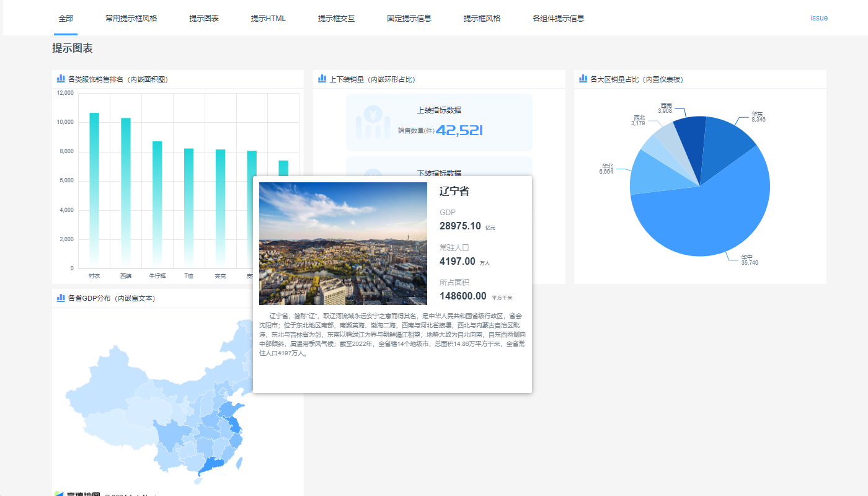Image resolution: width=868 pixels, height=496 pixels.
Task: Open the 提示HTML tab
Action: tap(268, 18)
